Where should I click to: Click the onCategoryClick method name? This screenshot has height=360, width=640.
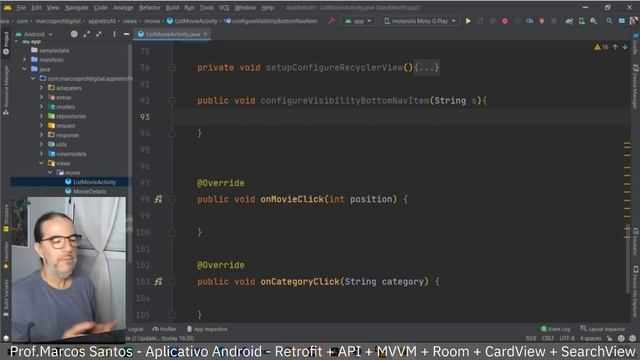[x=300, y=282]
